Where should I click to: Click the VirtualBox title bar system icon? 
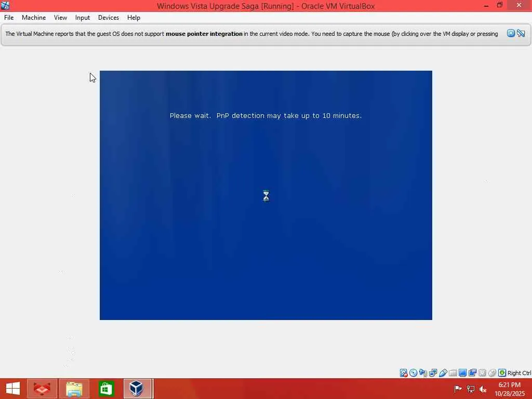pos(5,5)
